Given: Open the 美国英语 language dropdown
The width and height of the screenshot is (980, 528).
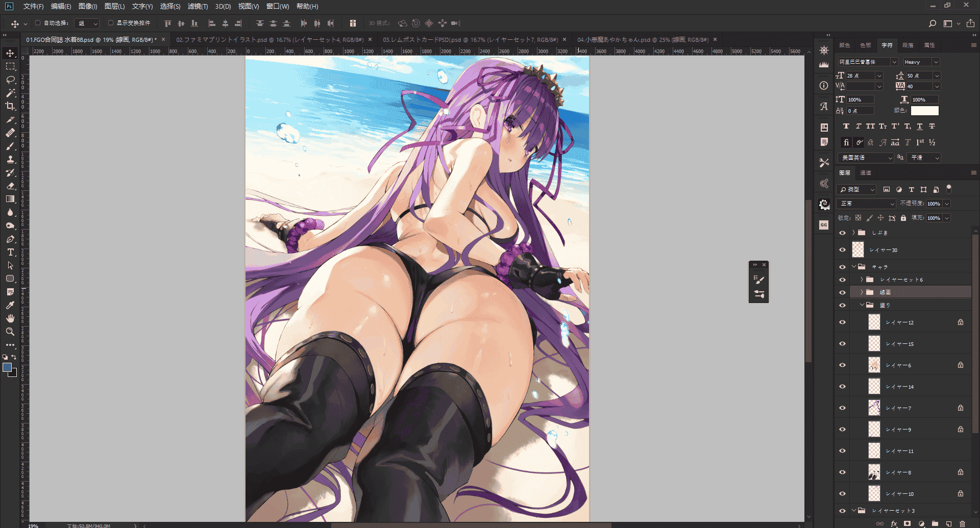Looking at the screenshot, I should pyautogui.click(x=866, y=158).
